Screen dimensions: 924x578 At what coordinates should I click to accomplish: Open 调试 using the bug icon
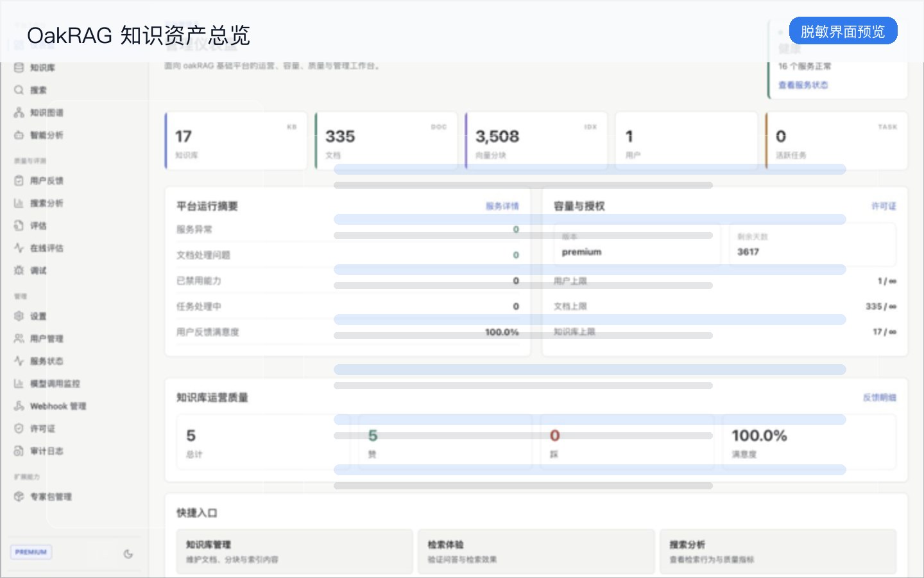(19, 270)
